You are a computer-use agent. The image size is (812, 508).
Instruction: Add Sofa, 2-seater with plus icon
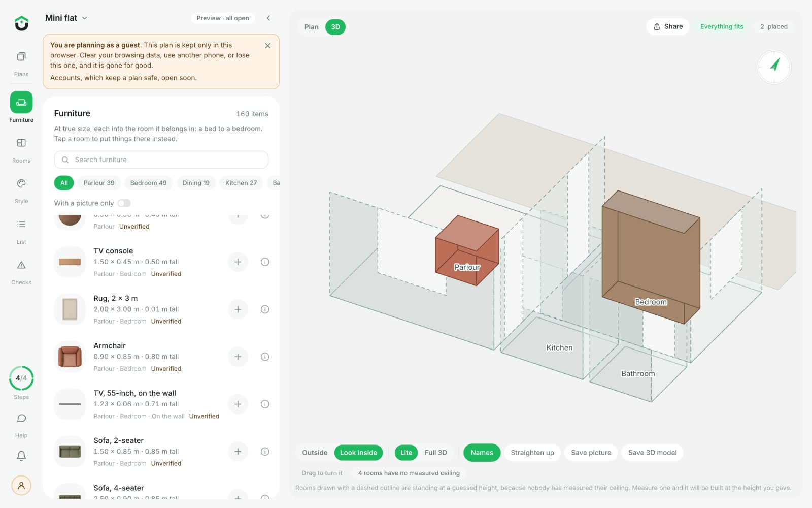click(238, 452)
